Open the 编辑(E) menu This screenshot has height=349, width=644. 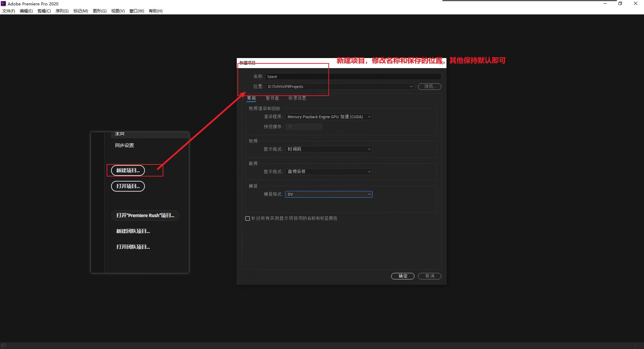tap(26, 11)
